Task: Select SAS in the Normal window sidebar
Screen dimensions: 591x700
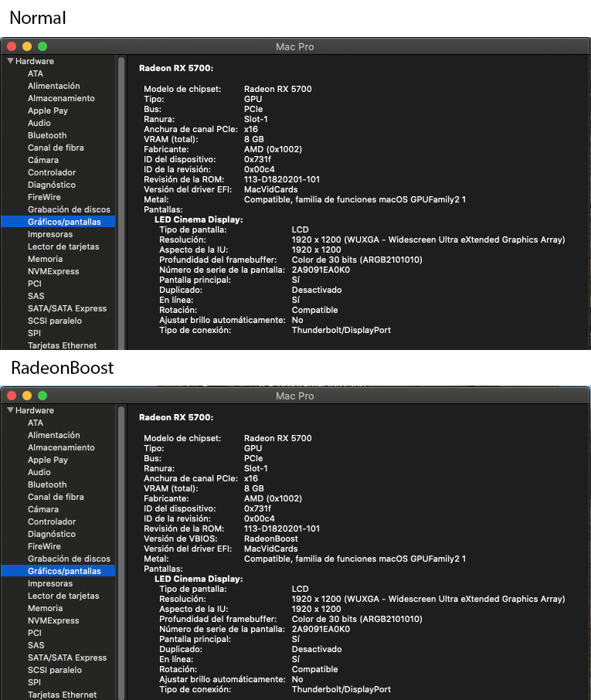Action: (x=36, y=296)
